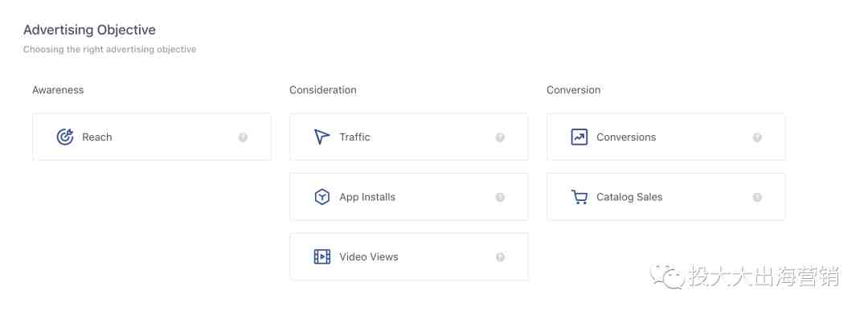View help info for Catalog Sales

757,197
